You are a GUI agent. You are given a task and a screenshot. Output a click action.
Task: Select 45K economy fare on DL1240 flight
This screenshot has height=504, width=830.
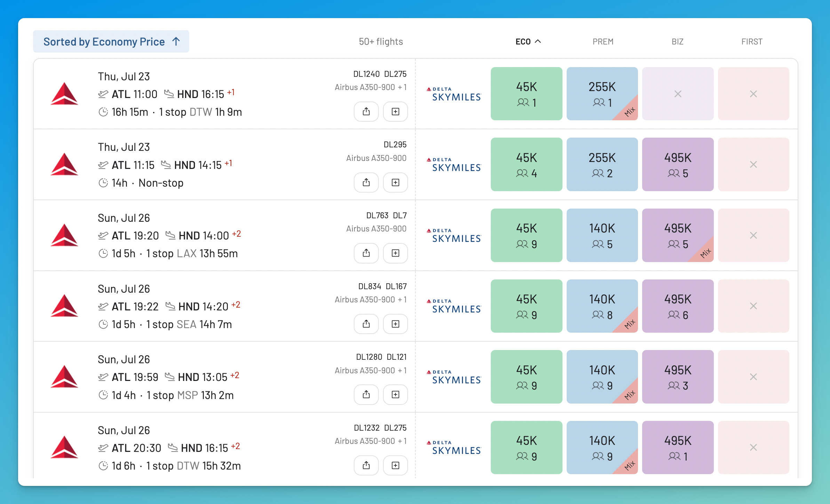pos(526,94)
